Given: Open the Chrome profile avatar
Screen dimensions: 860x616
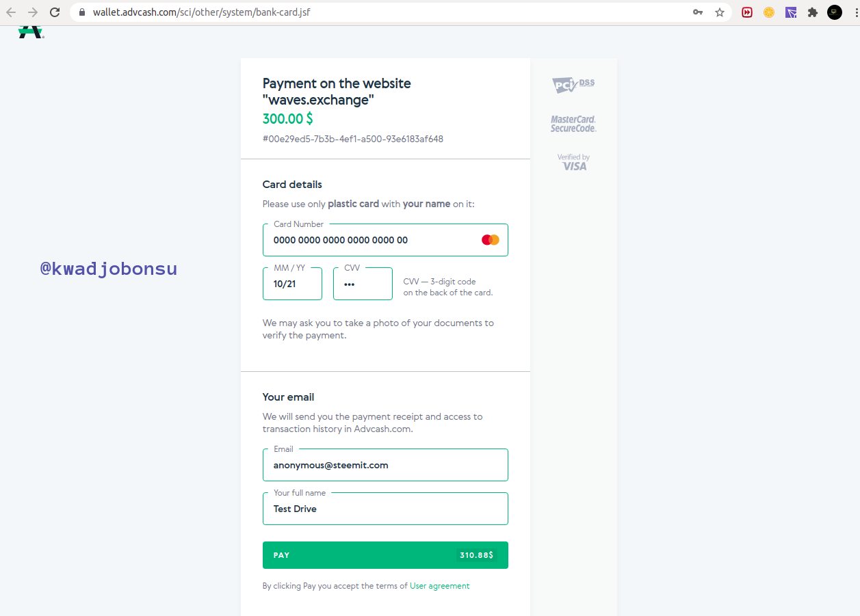Looking at the screenshot, I should tap(835, 12).
